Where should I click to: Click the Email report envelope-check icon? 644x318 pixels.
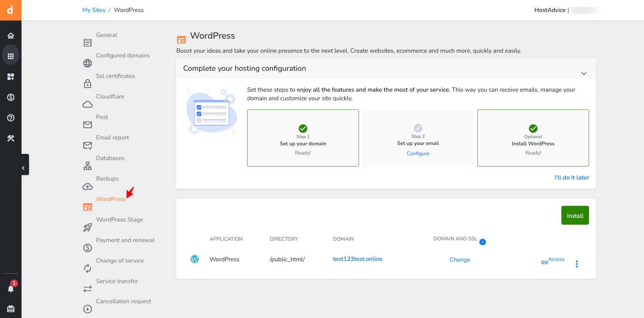click(87, 145)
